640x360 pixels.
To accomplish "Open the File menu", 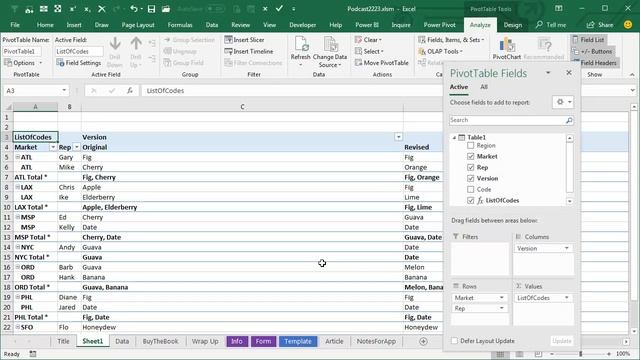I will tap(15, 25).
